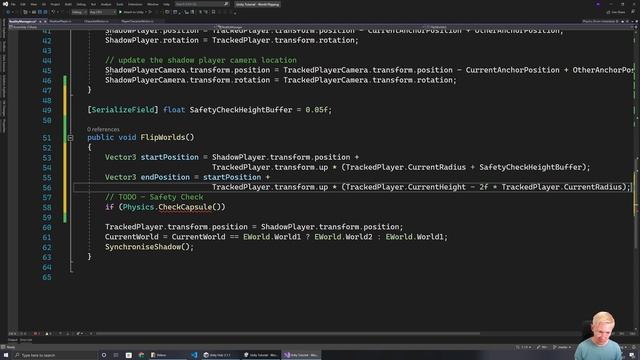
Task: Open VS Code from the taskbar
Action: tap(194, 355)
